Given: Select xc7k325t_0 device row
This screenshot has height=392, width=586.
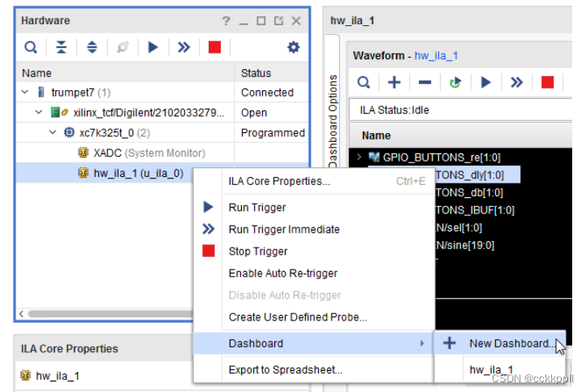Looking at the screenshot, I should click(162, 132).
